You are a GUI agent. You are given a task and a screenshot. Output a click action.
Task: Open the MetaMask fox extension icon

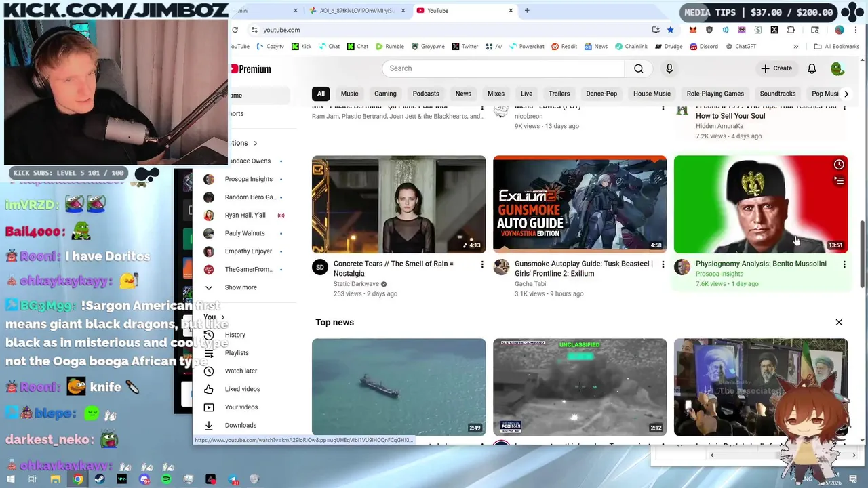[x=692, y=30]
